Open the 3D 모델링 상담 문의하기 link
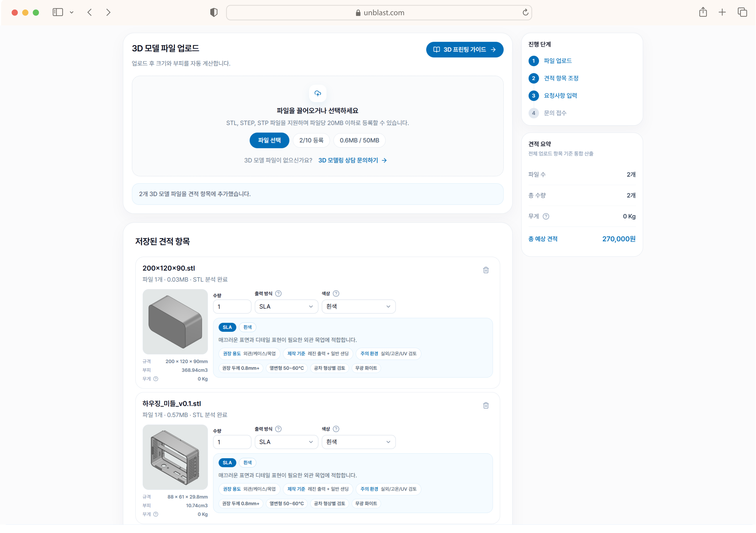The width and height of the screenshot is (756, 533). click(x=352, y=160)
